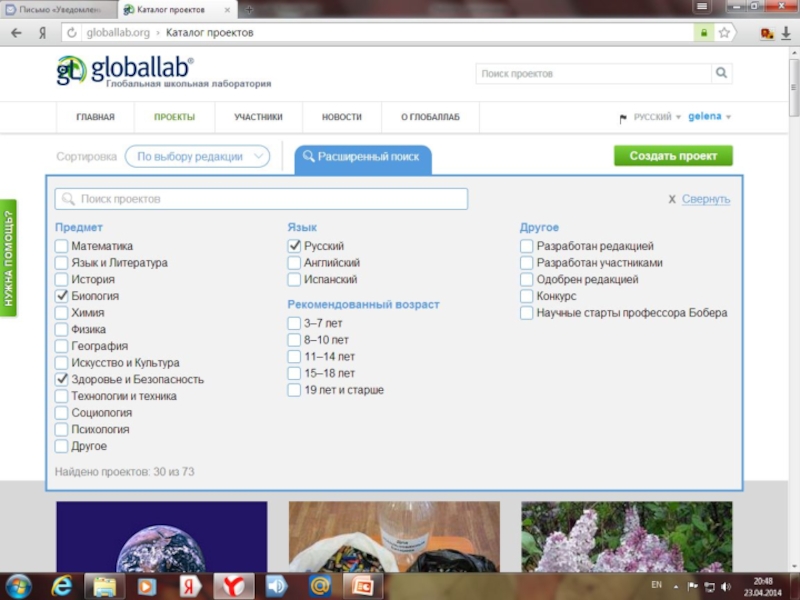
Task: Uncheck Здоровье и Безопасность checkbox
Action: click(x=61, y=379)
